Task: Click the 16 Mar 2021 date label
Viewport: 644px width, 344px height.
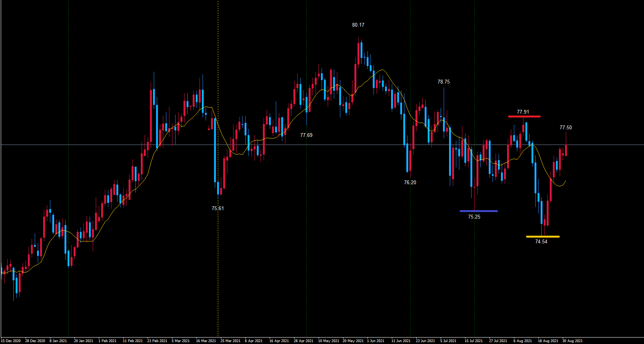Action: 206,341
